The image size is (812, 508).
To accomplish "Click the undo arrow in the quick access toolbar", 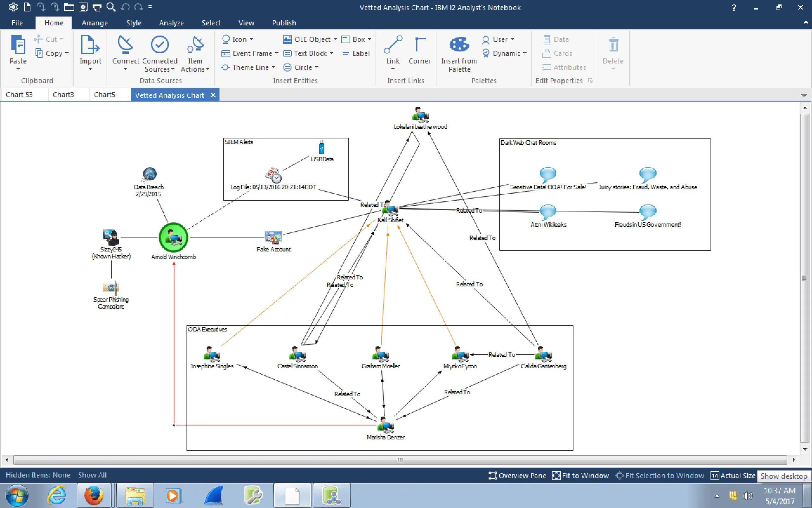I will coord(125,7).
